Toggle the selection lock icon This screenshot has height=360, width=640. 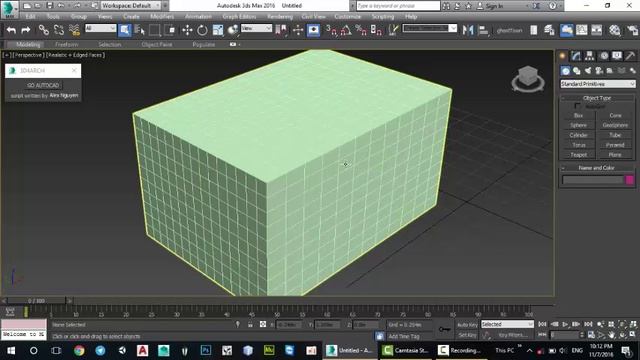[x=250, y=324]
